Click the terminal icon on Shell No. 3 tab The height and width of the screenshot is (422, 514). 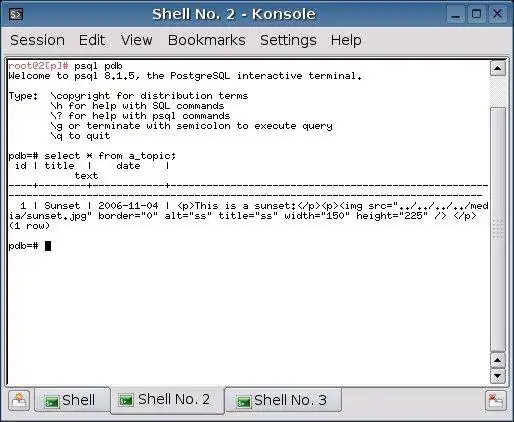(244, 401)
